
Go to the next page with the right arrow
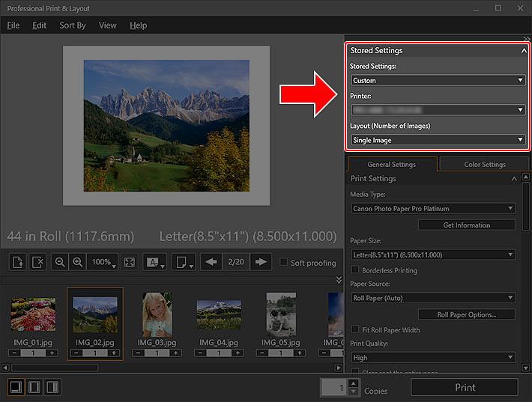[x=261, y=262]
